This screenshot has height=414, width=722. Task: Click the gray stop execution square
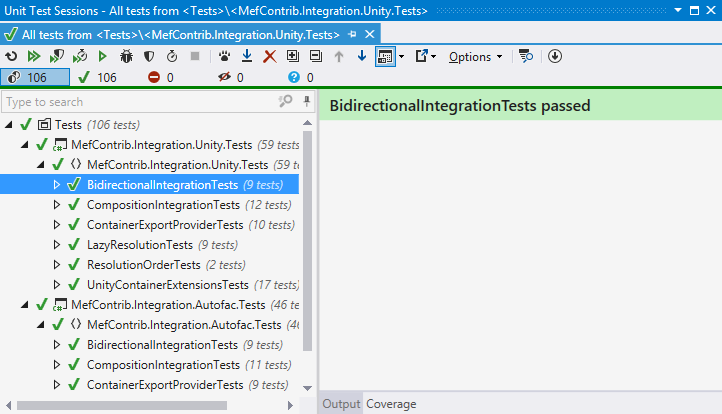195,56
